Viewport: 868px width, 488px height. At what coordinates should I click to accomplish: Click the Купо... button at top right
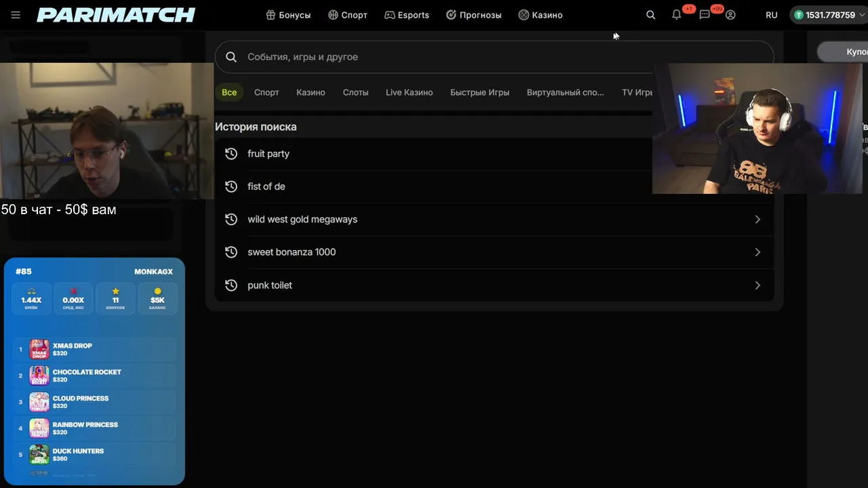(843, 52)
